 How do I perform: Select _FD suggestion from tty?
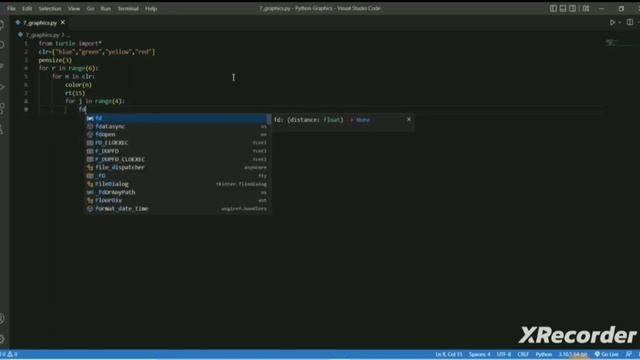click(176, 176)
